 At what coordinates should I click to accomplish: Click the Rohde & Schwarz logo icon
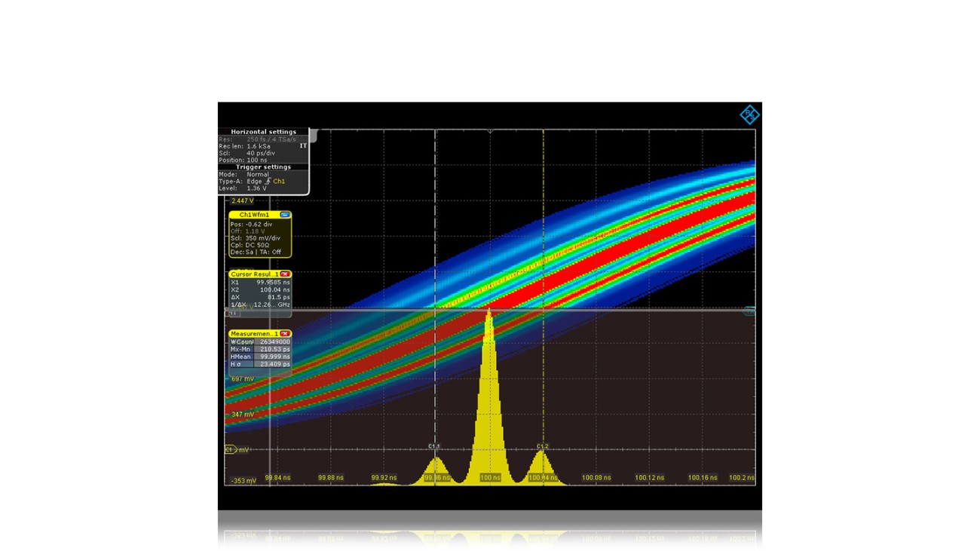click(x=749, y=115)
